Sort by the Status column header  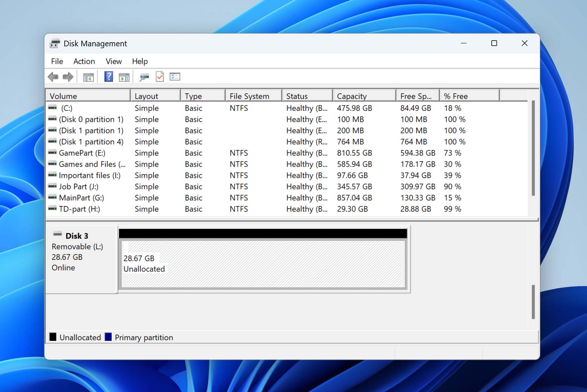(307, 96)
